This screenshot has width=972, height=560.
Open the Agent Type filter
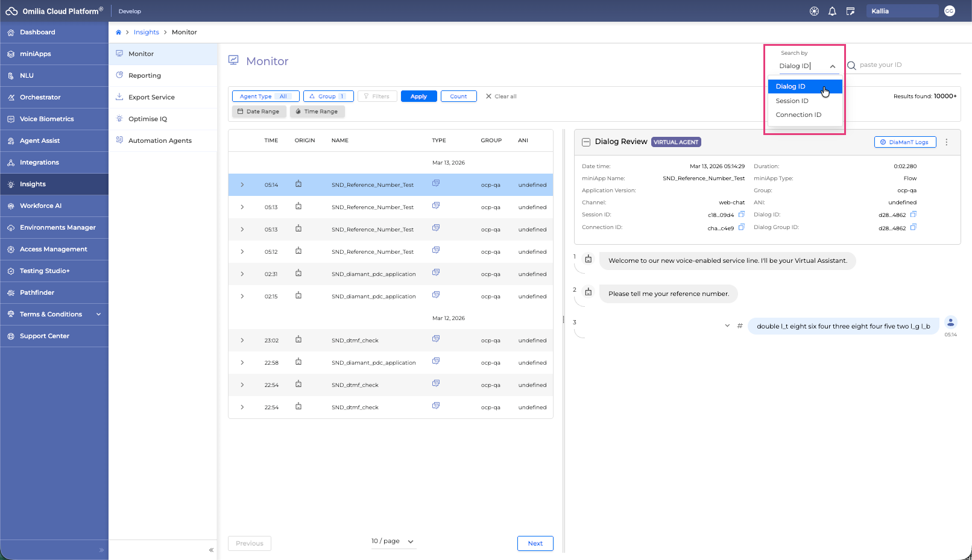point(265,96)
